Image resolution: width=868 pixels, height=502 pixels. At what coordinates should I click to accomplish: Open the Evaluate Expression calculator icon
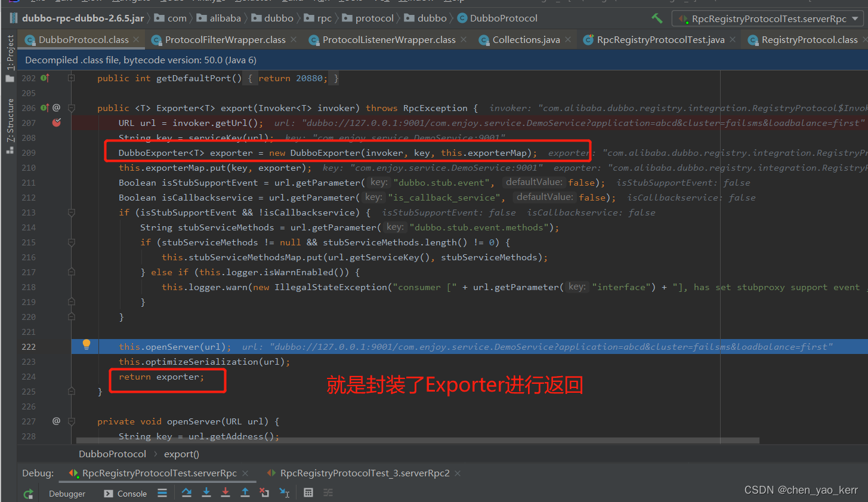click(x=308, y=492)
